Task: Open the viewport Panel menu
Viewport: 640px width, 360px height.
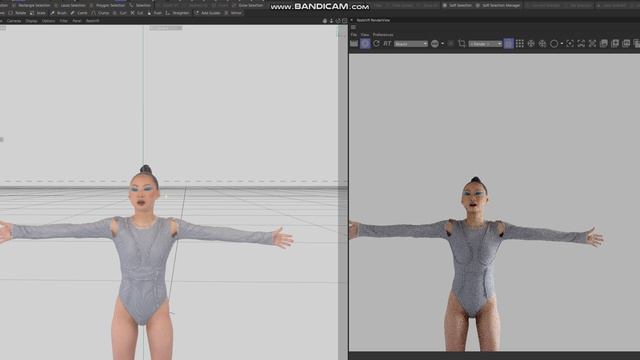Action: (x=77, y=21)
